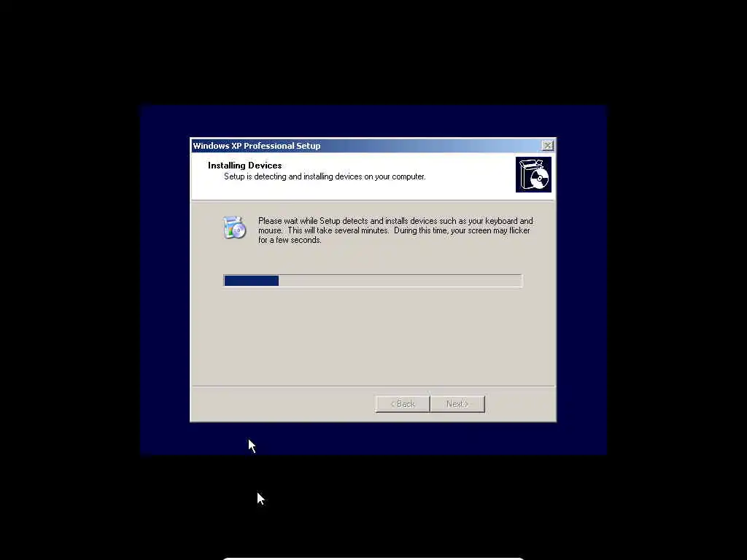This screenshot has height=560, width=747.
Task: Click the small CD package icon beside message
Action: coord(234,227)
